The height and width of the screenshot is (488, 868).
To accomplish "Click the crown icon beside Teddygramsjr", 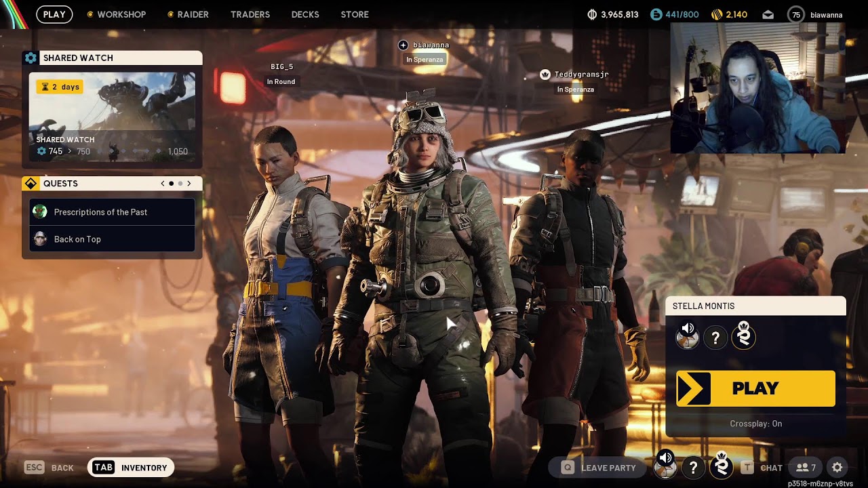I will [x=545, y=75].
